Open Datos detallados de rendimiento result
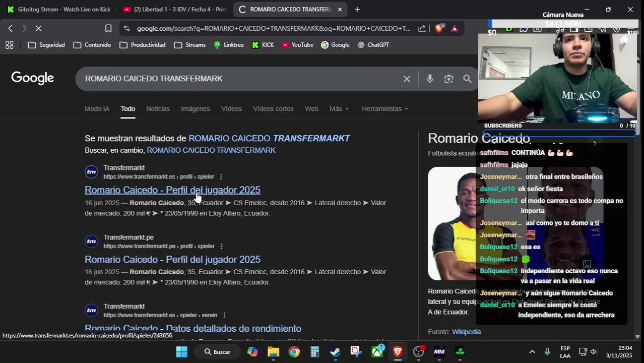 coord(193,329)
